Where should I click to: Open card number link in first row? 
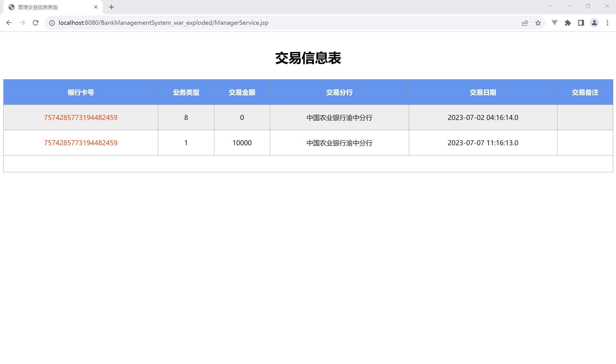[81, 117]
